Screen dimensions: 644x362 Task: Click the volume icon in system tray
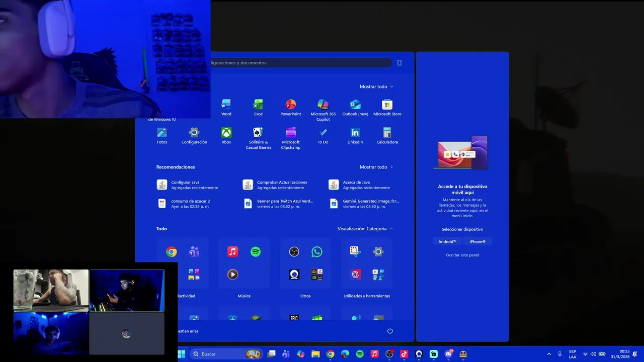tap(593, 354)
